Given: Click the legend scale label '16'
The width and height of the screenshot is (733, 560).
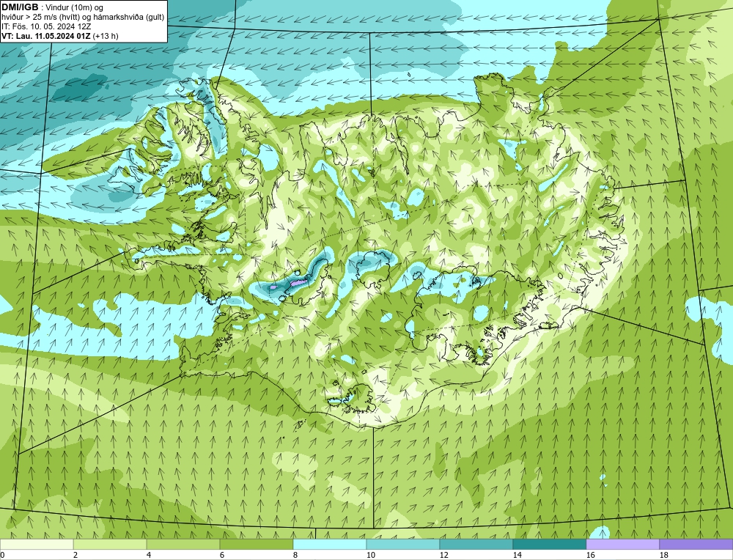Looking at the screenshot, I should [590, 555].
